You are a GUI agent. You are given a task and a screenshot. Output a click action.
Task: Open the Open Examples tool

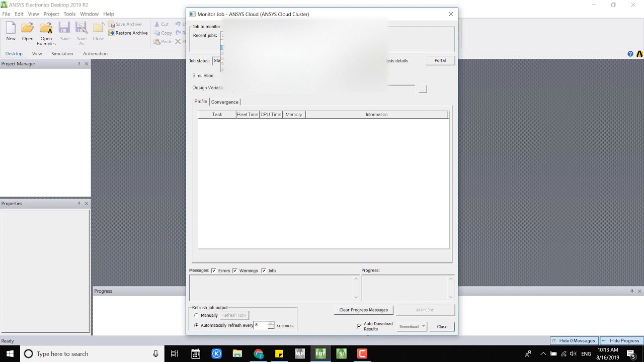(x=46, y=34)
